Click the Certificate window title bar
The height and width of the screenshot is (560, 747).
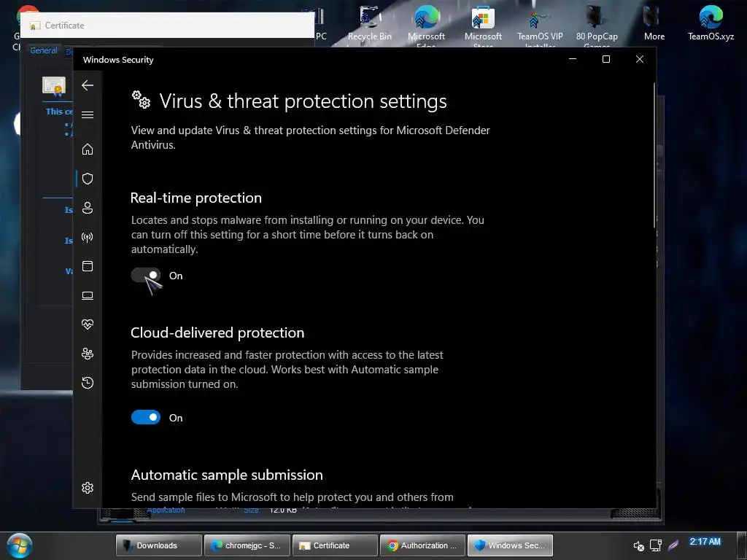click(x=167, y=26)
